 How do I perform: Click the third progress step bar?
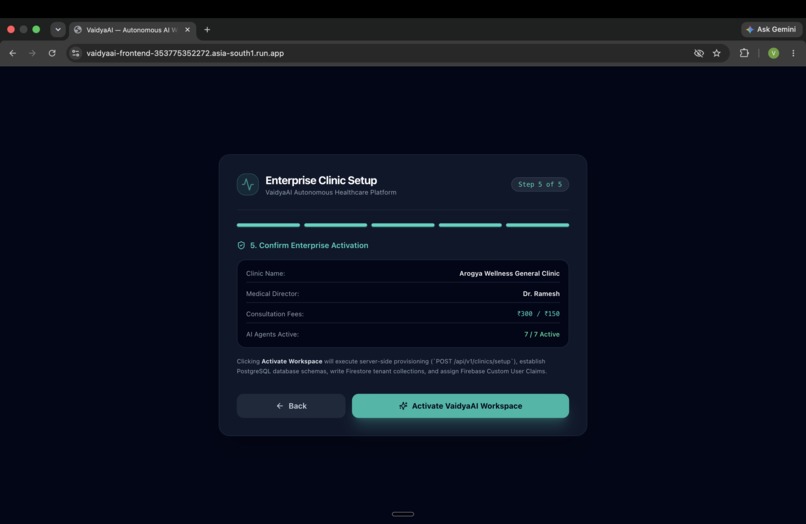(x=403, y=225)
